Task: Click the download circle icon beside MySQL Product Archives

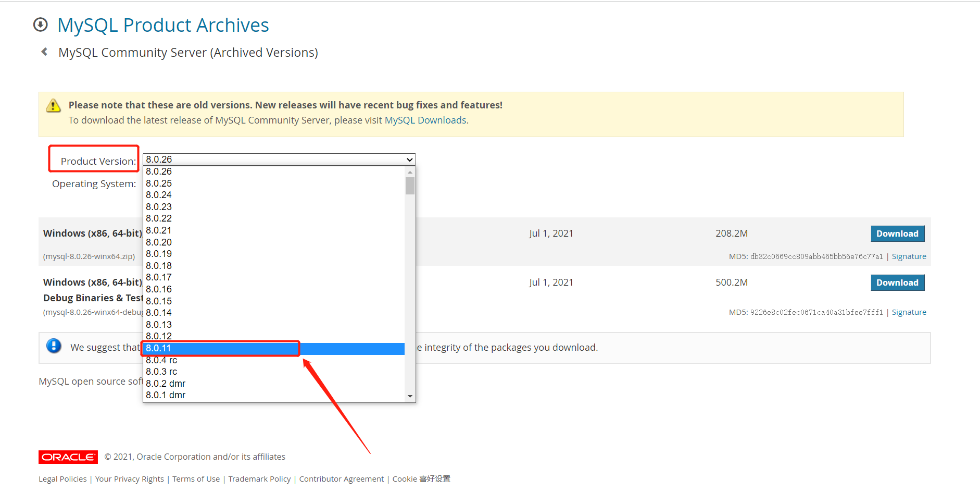Action: (x=41, y=24)
